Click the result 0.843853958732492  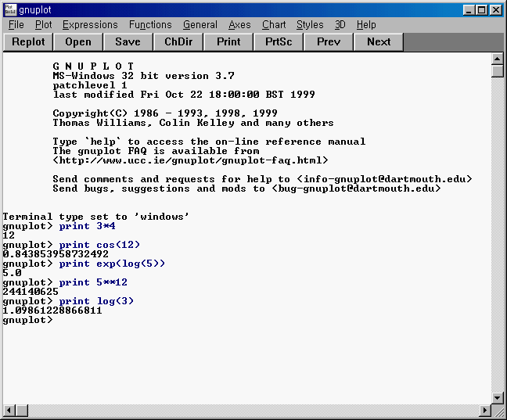coord(56,254)
